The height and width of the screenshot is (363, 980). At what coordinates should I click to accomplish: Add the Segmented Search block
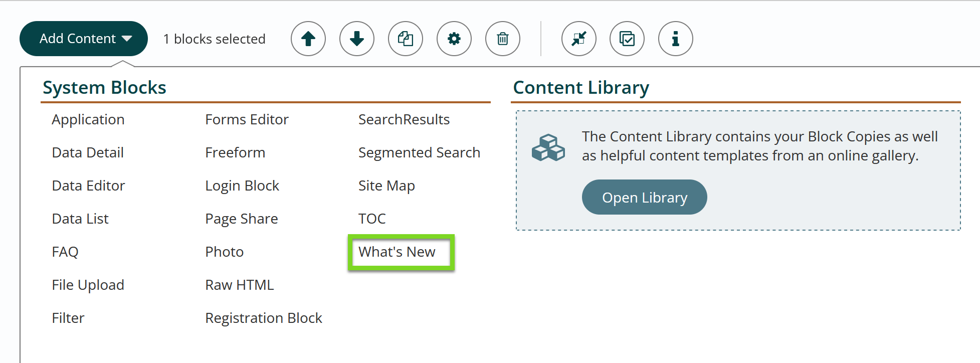[x=419, y=152]
